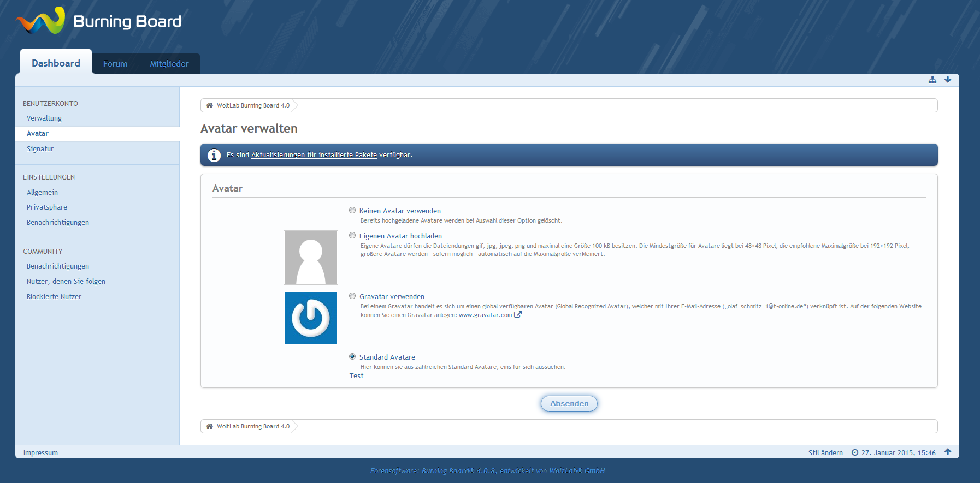Open the sitemap icon in the top bar
This screenshot has width=980, height=483.
(x=932, y=80)
